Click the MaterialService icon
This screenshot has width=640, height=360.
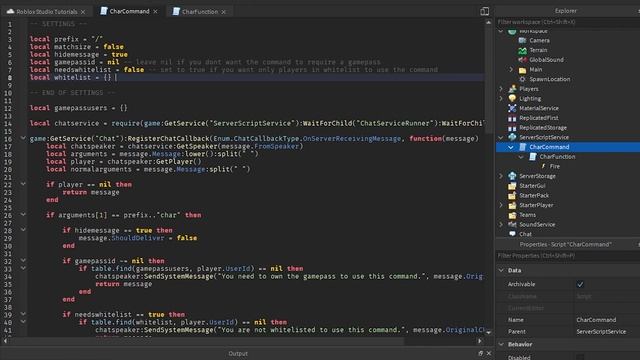pos(512,108)
